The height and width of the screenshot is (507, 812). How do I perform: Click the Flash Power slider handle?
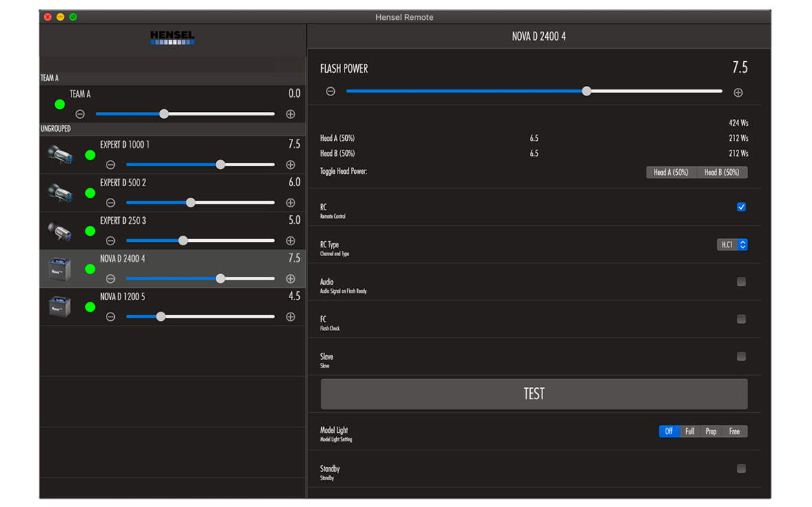[586, 91]
